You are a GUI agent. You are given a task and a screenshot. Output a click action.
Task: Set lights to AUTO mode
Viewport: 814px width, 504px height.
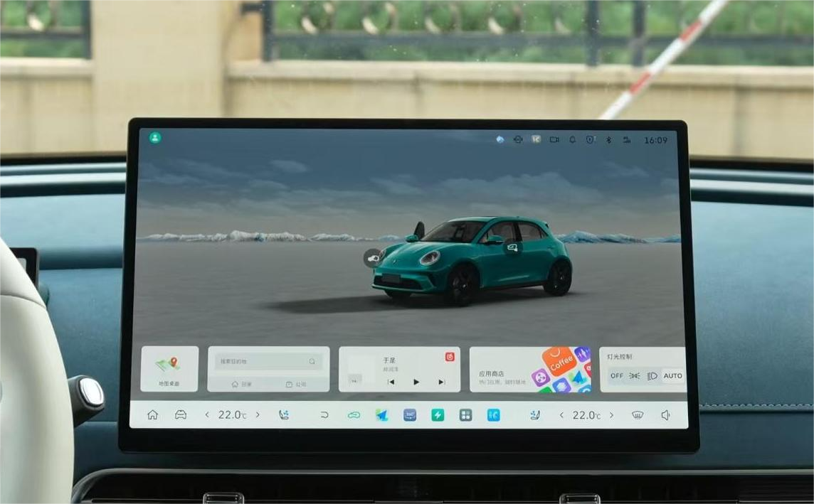(x=673, y=376)
